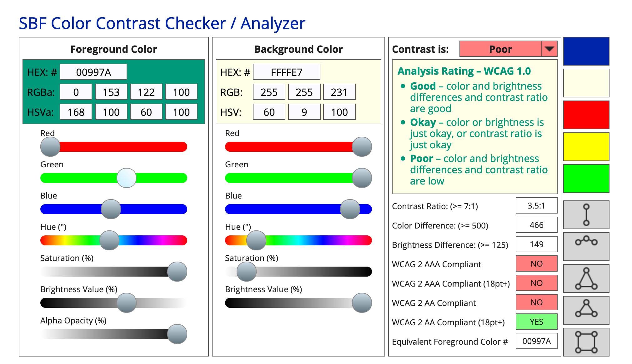This screenshot has height=364, width=632.
Task: Open the contrast rating dropdown arrow
Action: click(x=549, y=49)
